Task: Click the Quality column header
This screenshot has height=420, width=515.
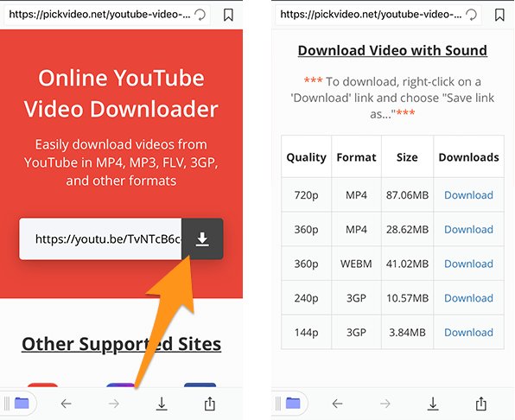Action: (x=306, y=157)
